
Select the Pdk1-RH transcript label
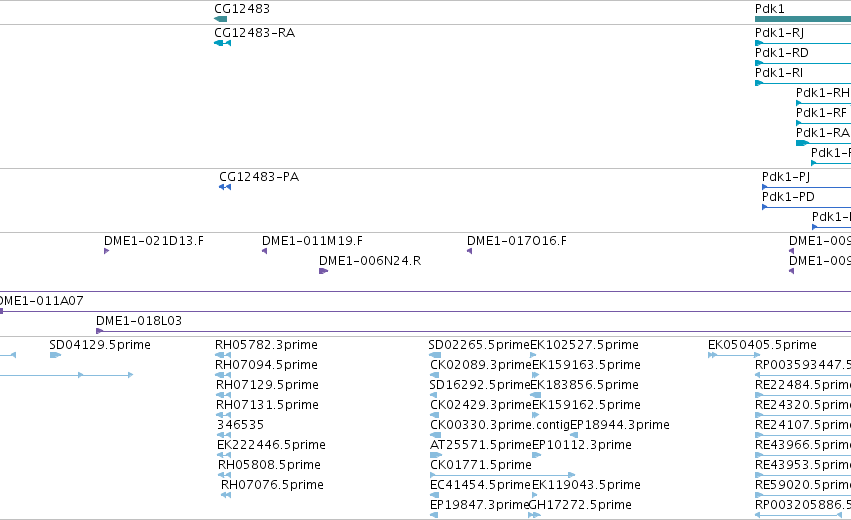(x=823, y=93)
